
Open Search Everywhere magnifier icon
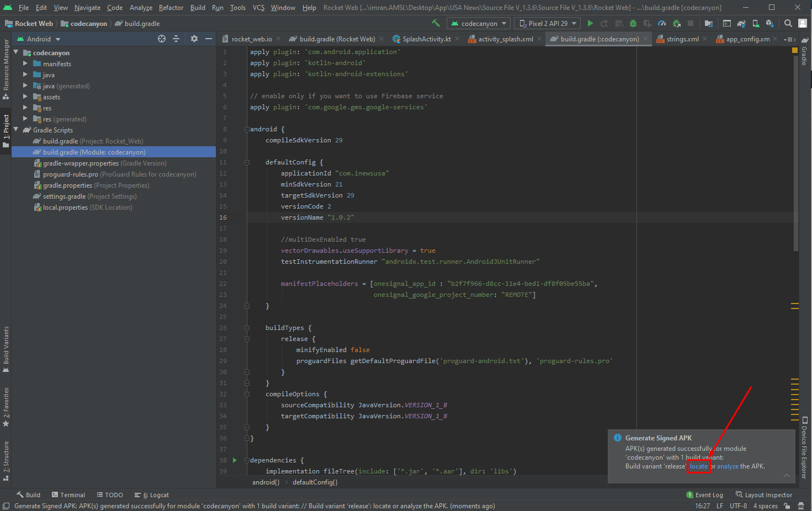pyautogui.click(x=788, y=23)
